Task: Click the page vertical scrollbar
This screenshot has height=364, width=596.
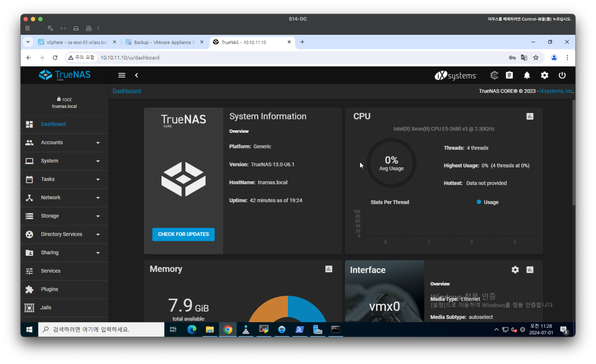Action: pos(573,152)
